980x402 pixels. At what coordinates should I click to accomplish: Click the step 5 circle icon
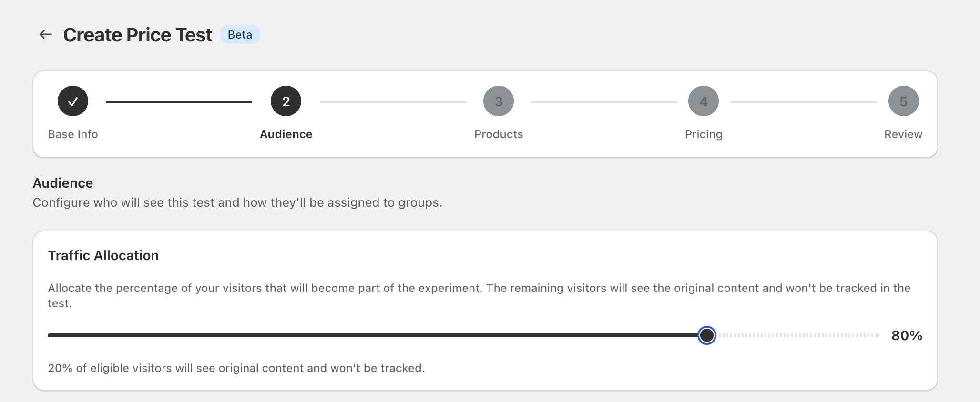click(x=903, y=101)
